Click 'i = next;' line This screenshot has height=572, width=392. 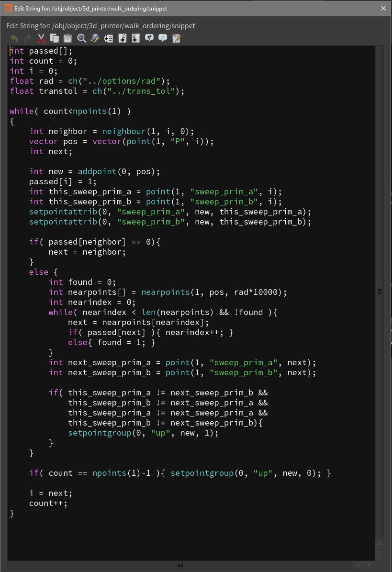pos(51,493)
